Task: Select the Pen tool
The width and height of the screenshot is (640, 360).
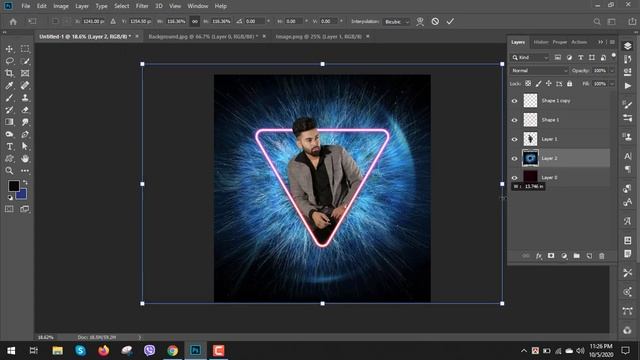Action: 25,134
